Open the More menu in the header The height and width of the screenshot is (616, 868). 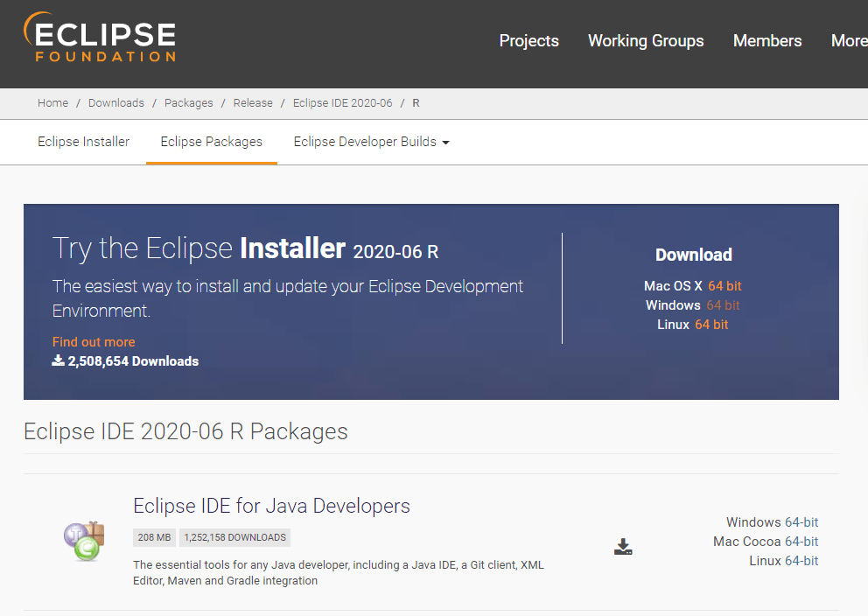(849, 40)
